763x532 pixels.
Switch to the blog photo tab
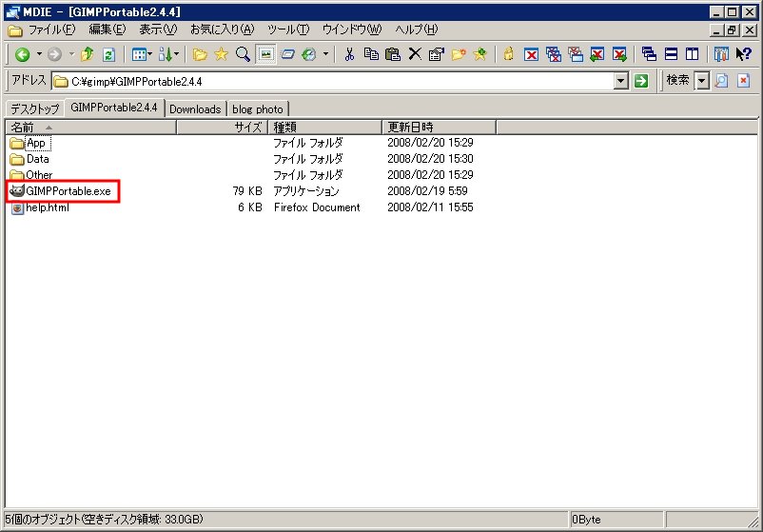258,109
